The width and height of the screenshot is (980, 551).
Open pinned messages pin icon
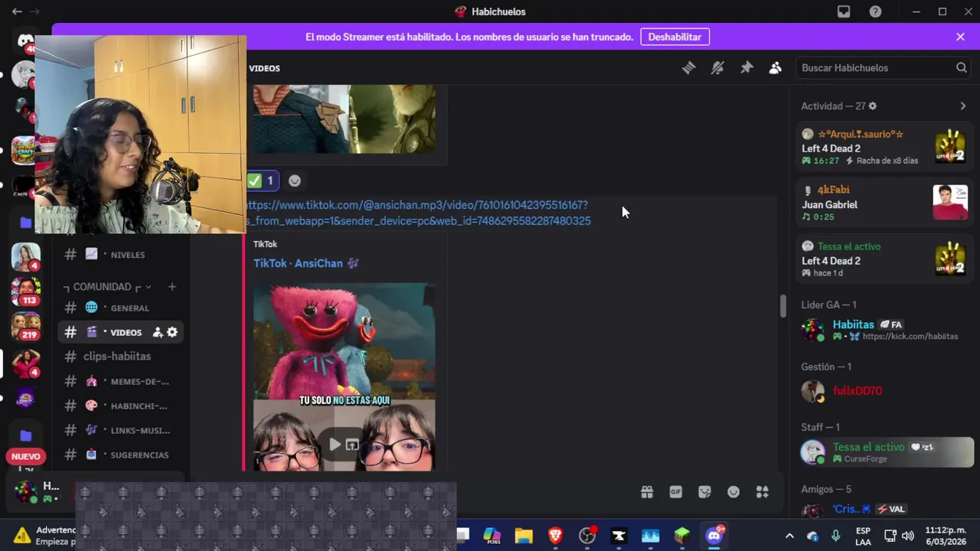[746, 68]
